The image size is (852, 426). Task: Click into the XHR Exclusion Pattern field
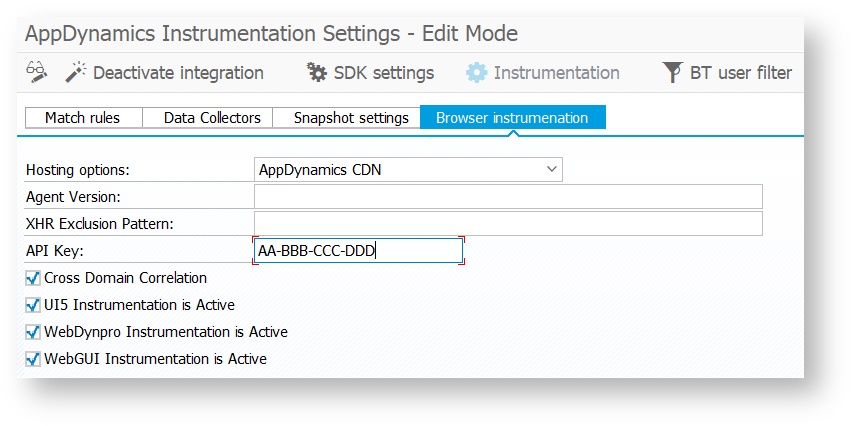(x=508, y=223)
